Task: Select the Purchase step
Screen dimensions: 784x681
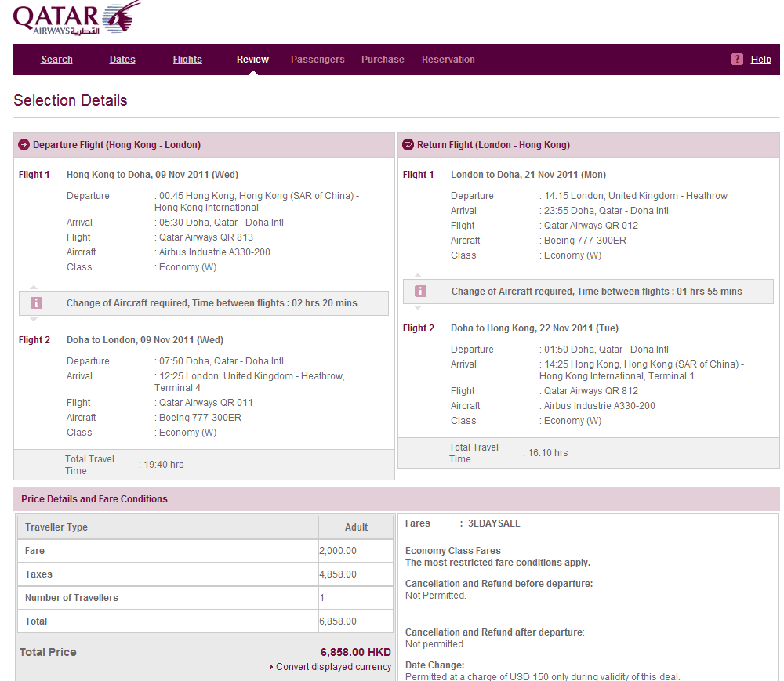Action: click(383, 60)
